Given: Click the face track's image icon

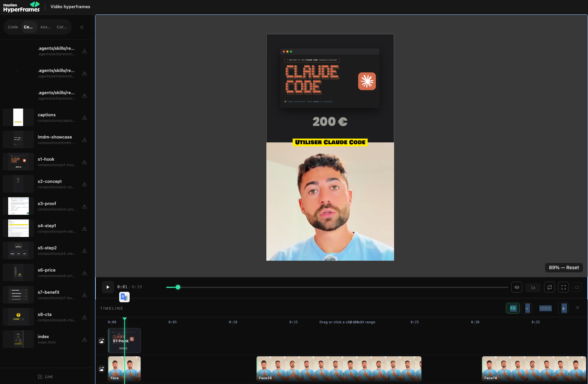Looking at the screenshot, I should pyautogui.click(x=102, y=369).
